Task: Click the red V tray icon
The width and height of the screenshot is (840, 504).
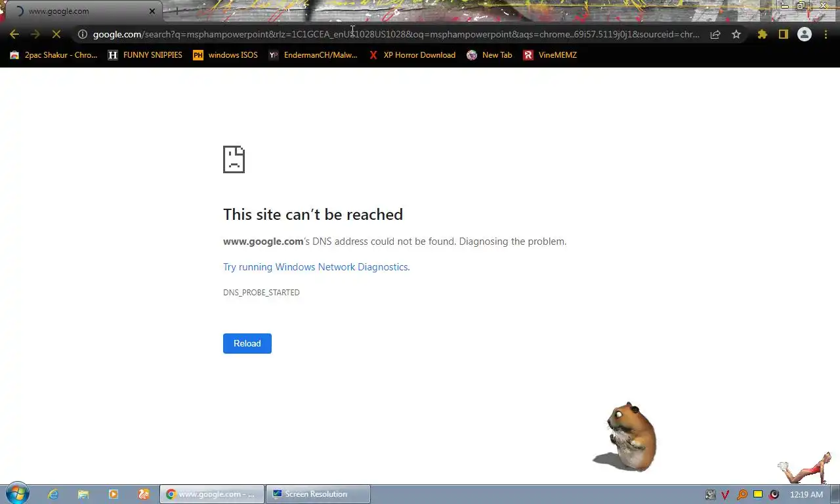Action: pos(726,495)
